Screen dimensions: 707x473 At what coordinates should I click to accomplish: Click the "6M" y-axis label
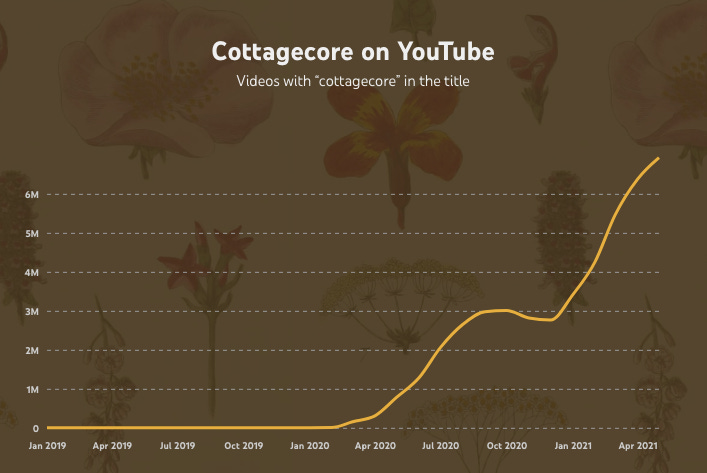click(32, 195)
